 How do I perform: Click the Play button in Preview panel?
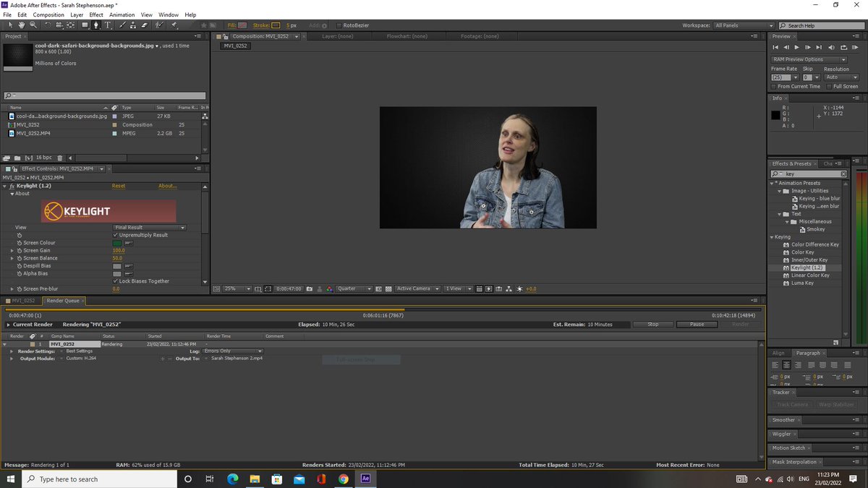pos(796,47)
